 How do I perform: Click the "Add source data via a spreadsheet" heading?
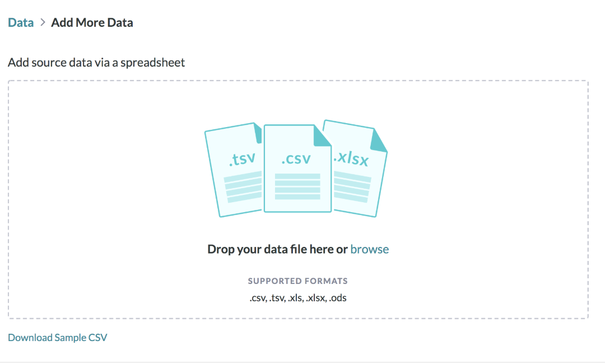pos(96,62)
